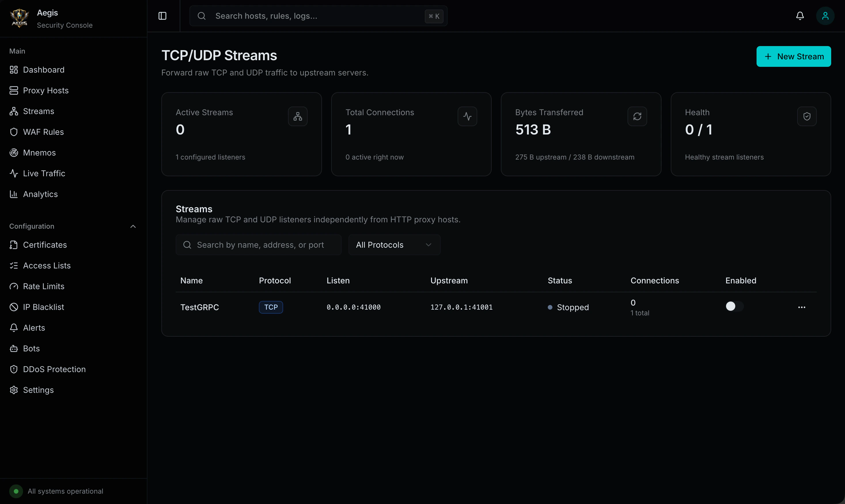Viewport: 845px width, 504px height.
Task: Open the TestGRPC row actions menu
Action: pos(802,307)
